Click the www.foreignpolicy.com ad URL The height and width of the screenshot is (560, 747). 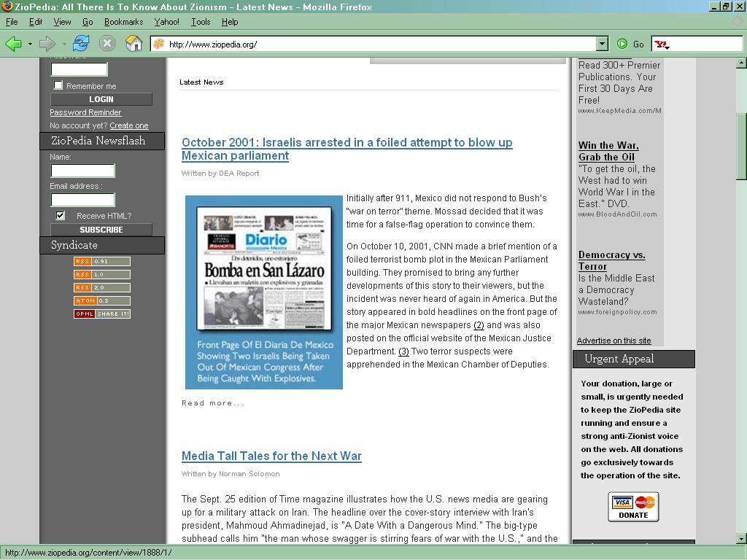(617, 312)
